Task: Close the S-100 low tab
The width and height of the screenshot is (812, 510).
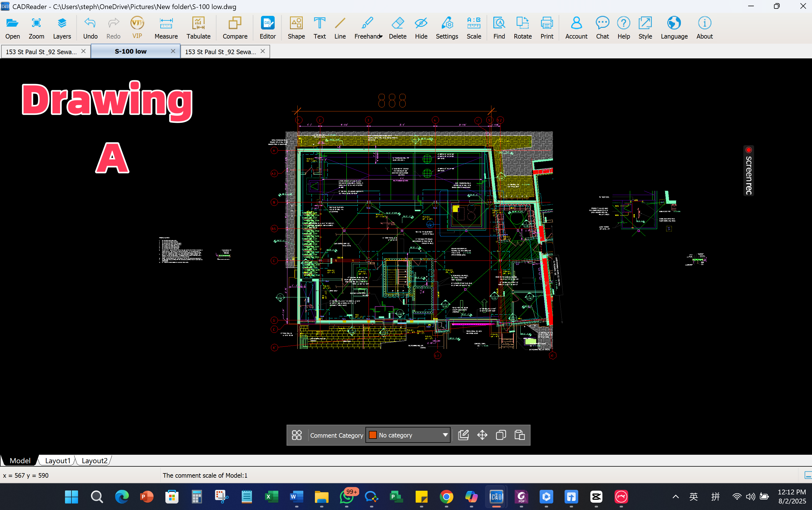Action: (173, 51)
